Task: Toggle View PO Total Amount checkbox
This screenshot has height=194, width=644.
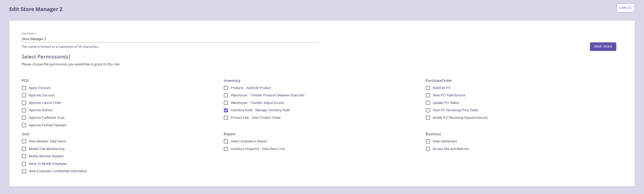Action: [x=428, y=95]
